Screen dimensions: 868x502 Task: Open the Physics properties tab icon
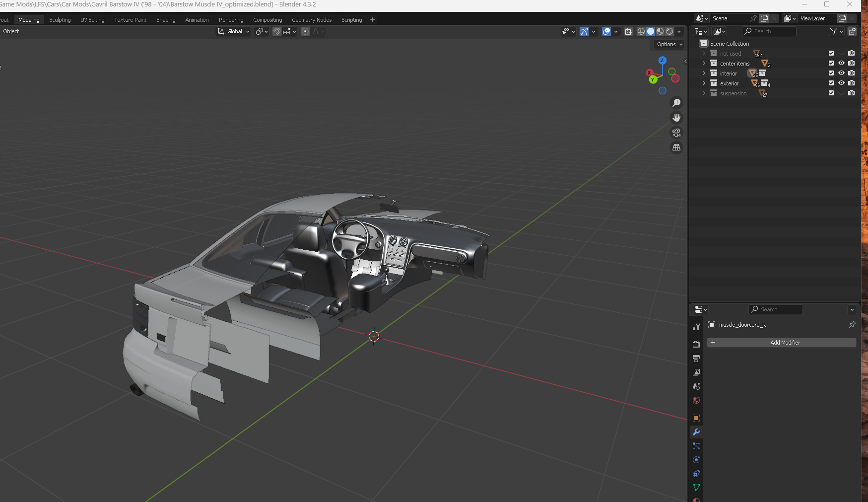pos(696,460)
